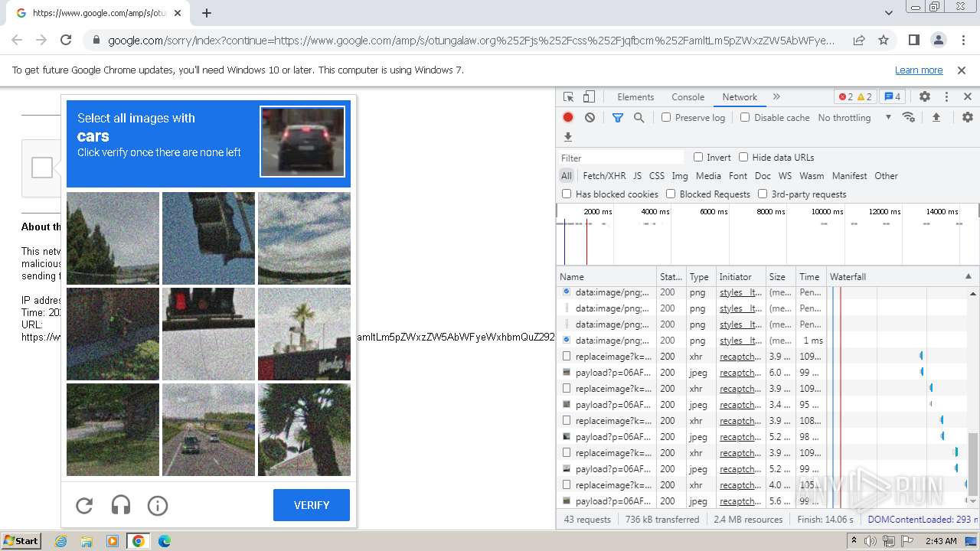Open the Network tab
980x551 pixels.
click(740, 97)
